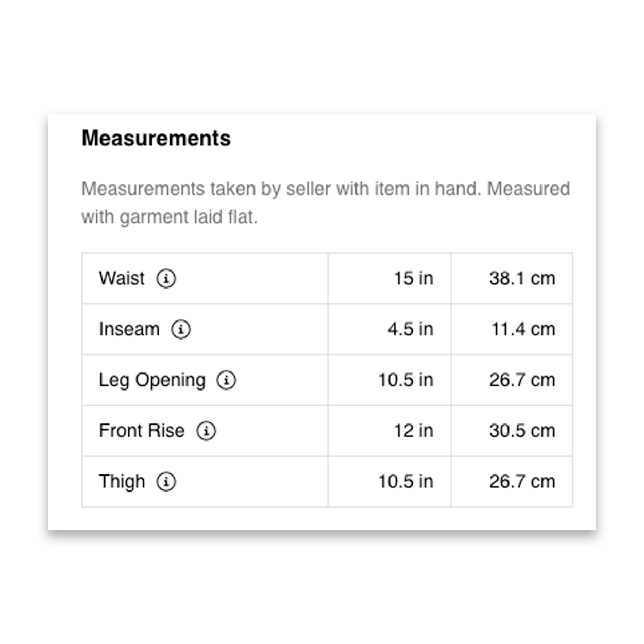Select the 38.1 cm waist value
The width and height of the screenshot is (644, 644).
point(522,278)
